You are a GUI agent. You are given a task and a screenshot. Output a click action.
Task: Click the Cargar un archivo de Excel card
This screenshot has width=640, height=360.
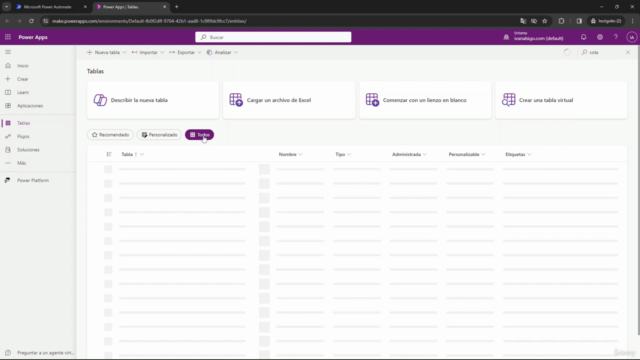tap(289, 100)
